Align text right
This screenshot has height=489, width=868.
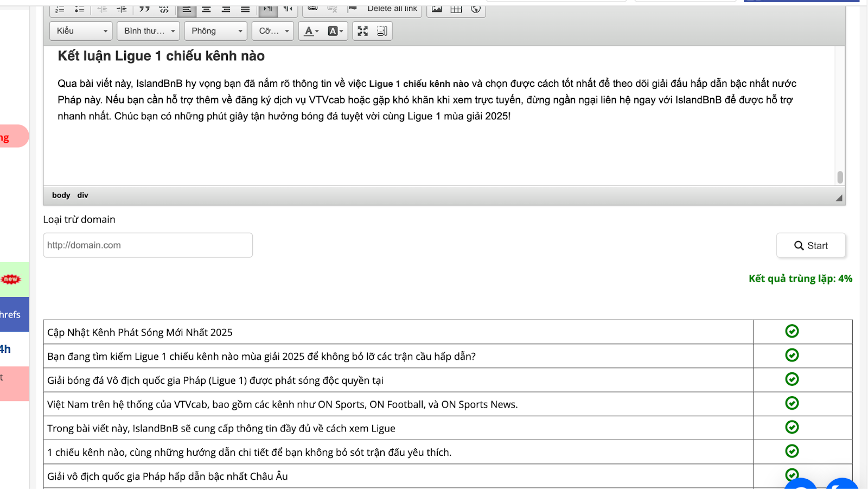pyautogui.click(x=226, y=9)
